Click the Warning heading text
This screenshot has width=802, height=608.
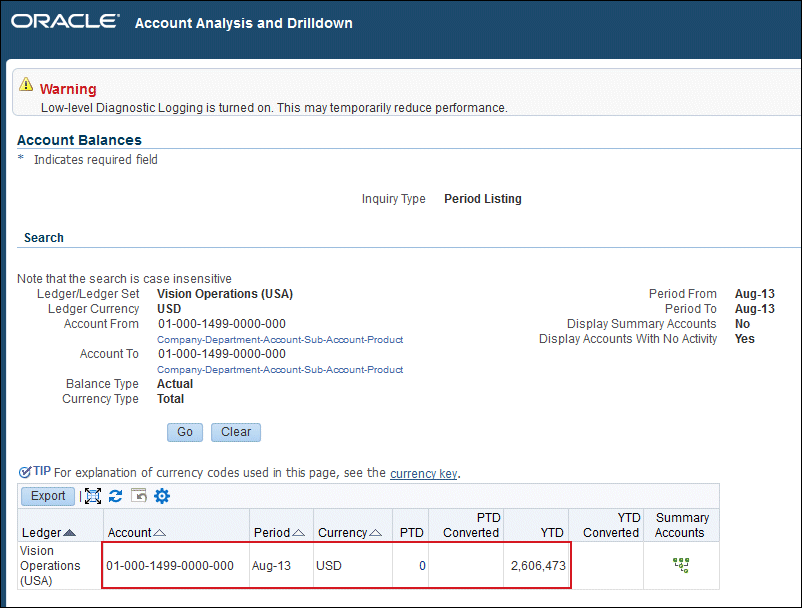click(68, 89)
